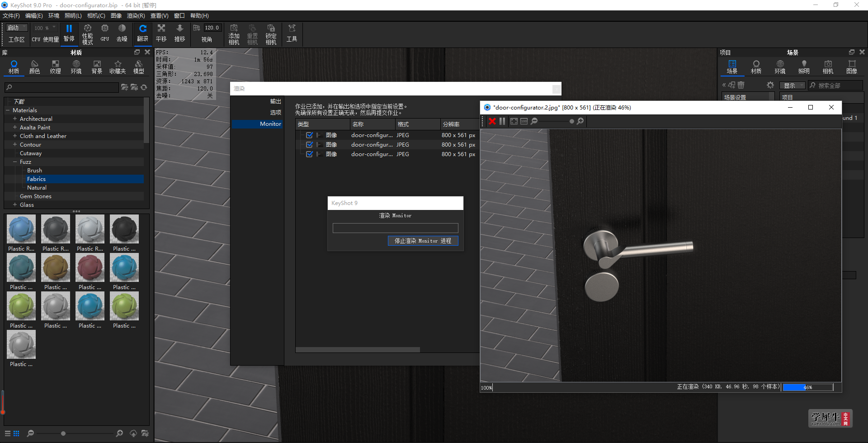Click the 暂停 pause icon in main toolbar
Viewport: 868px width, 443px height.
[x=69, y=29]
